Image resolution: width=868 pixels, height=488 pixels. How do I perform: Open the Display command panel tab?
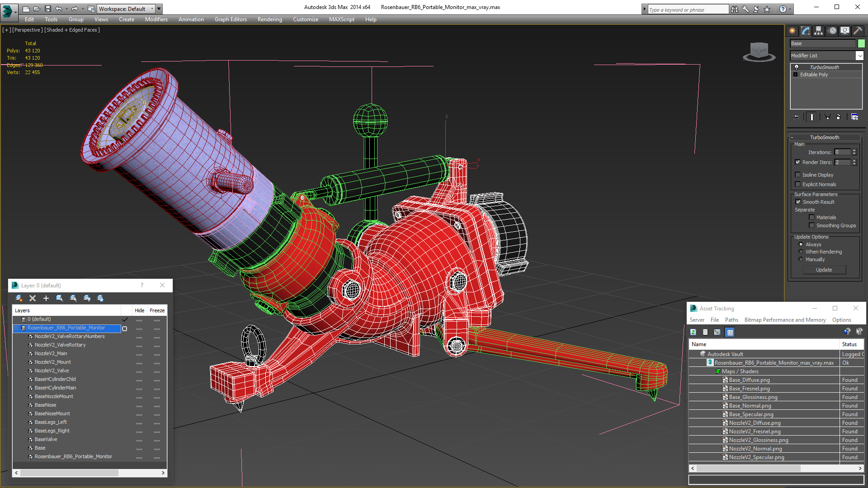[845, 31]
